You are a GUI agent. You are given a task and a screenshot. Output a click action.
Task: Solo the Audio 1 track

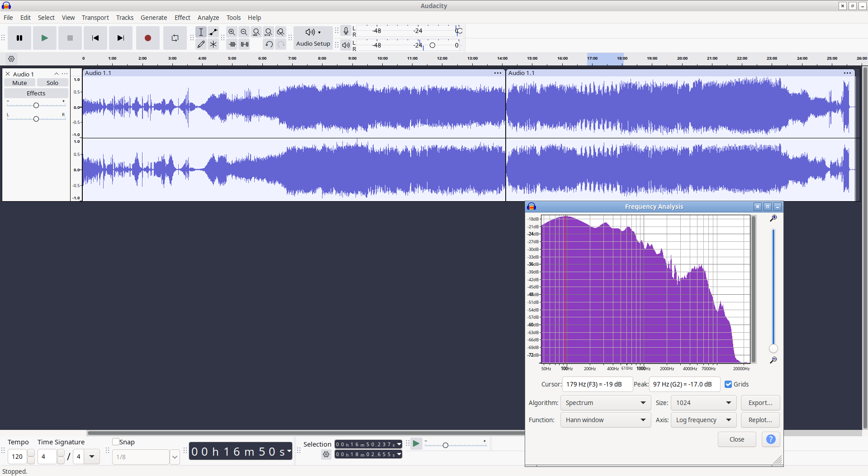52,83
